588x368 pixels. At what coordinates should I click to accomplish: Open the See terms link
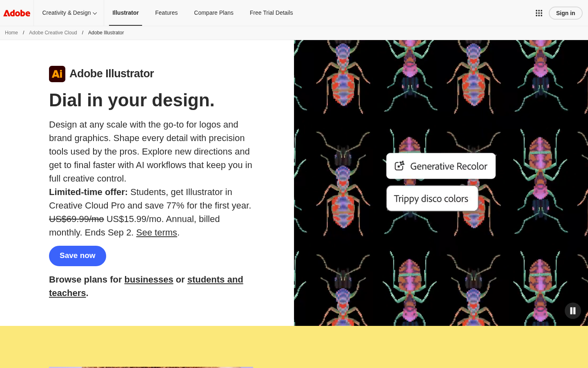[x=156, y=233]
